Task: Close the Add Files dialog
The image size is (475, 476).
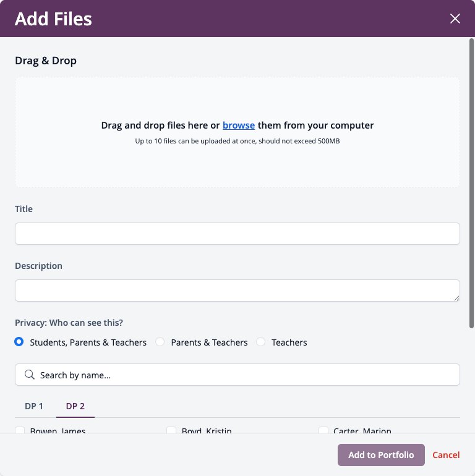Action: tap(455, 19)
